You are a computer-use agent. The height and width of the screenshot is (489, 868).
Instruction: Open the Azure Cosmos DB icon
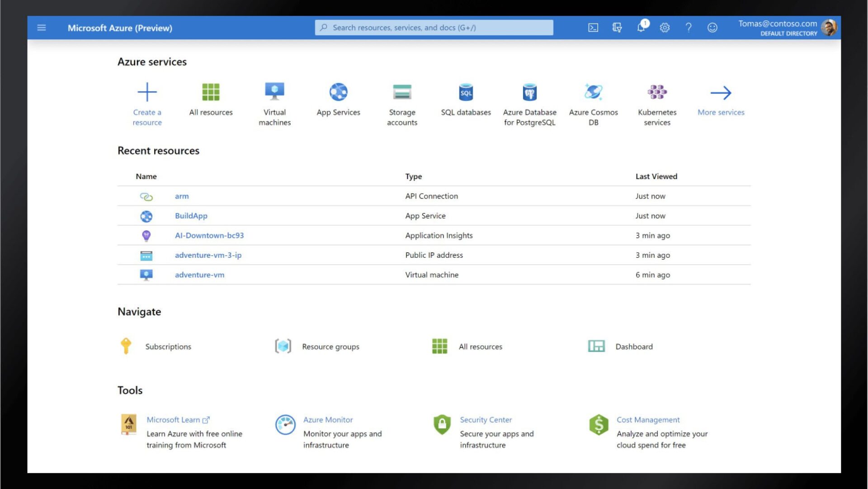coord(593,92)
